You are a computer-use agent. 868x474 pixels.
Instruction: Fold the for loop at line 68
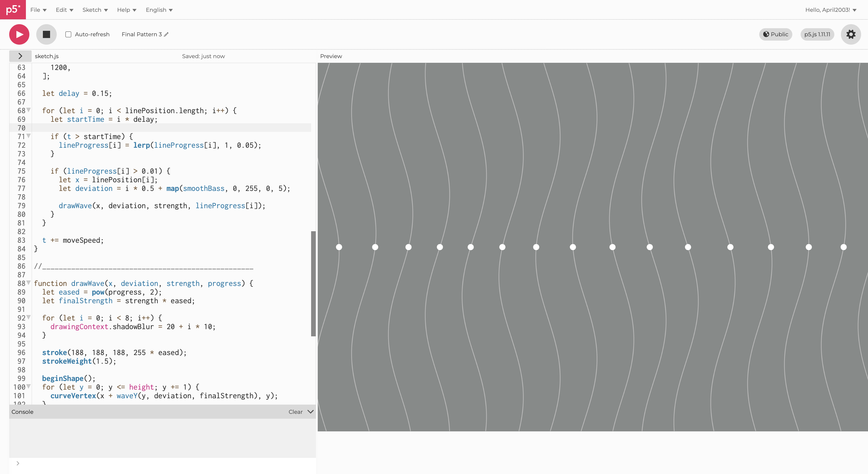tap(29, 110)
